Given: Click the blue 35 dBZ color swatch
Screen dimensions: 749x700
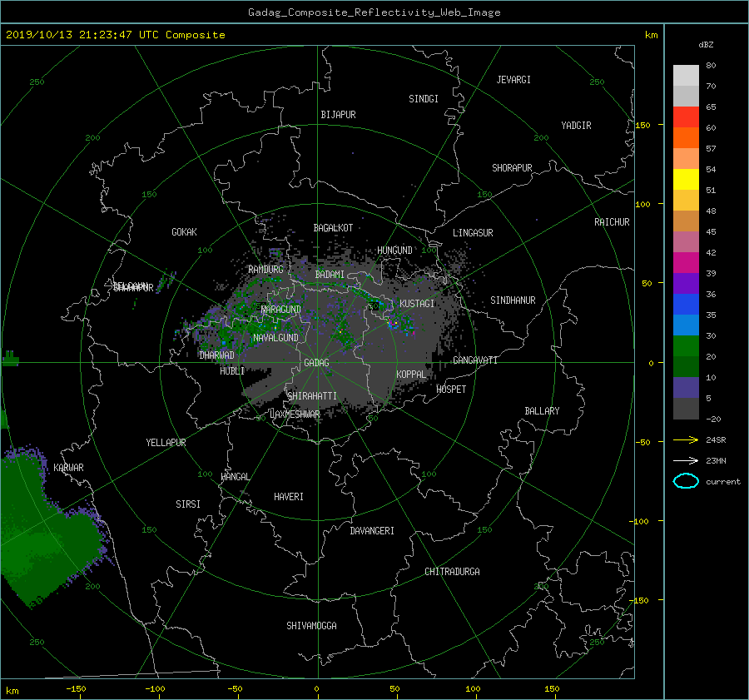Looking at the screenshot, I should coord(686,305).
